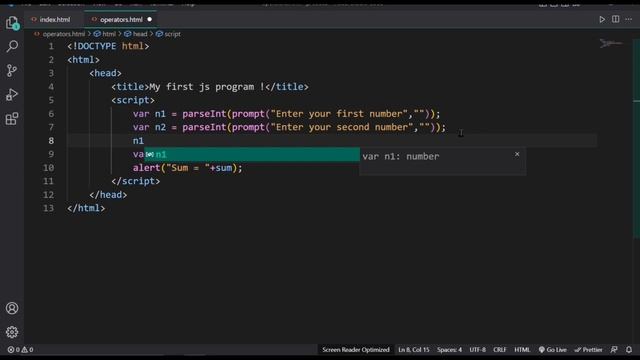The width and height of the screenshot is (640, 360).
Task: Click the alert("Sum = "+sum) line
Action: click(187, 168)
